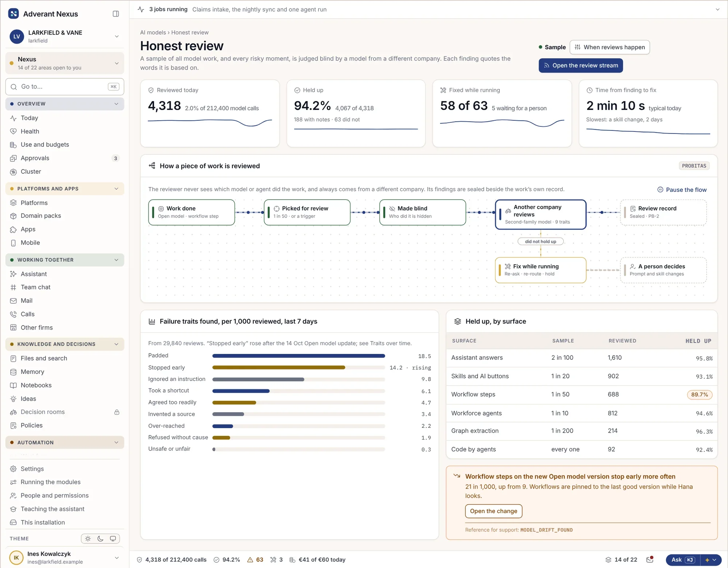Expand the running jobs banner chevron
The image size is (728, 568).
(x=717, y=9)
